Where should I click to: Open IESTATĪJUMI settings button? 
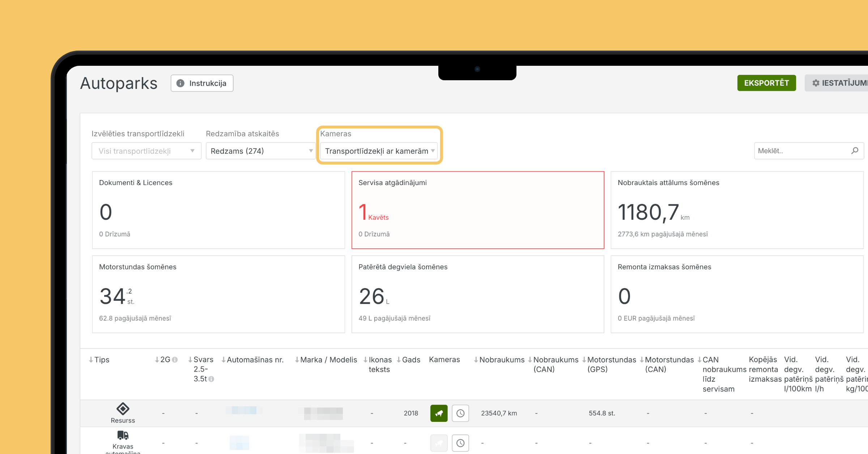click(837, 83)
